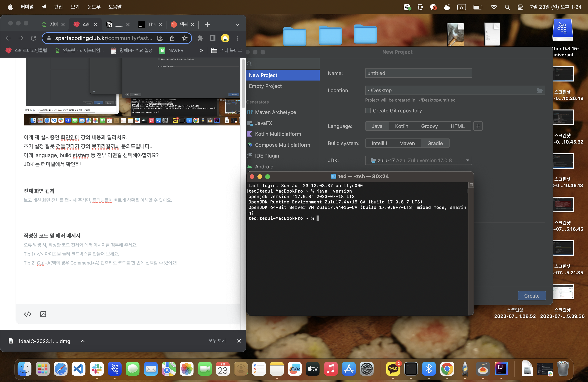Open KakaoTalk in the Dock
The height and width of the screenshot is (382, 588).
(393, 369)
